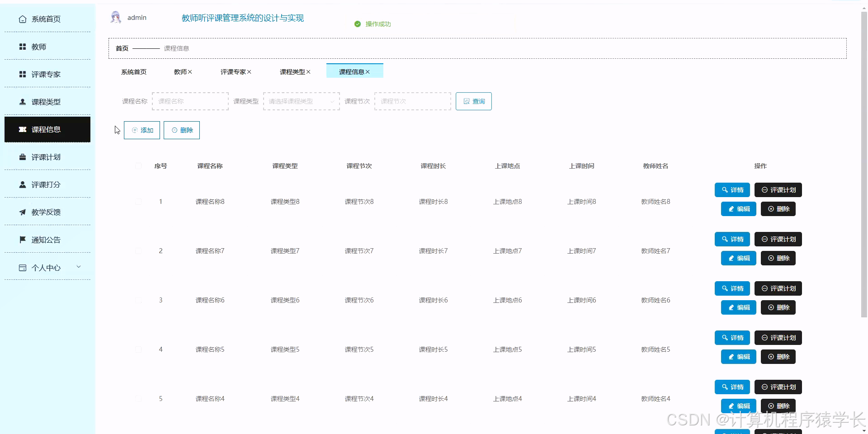
Task: Click the 评课专家 sidebar icon
Action: tap(23, 74)
